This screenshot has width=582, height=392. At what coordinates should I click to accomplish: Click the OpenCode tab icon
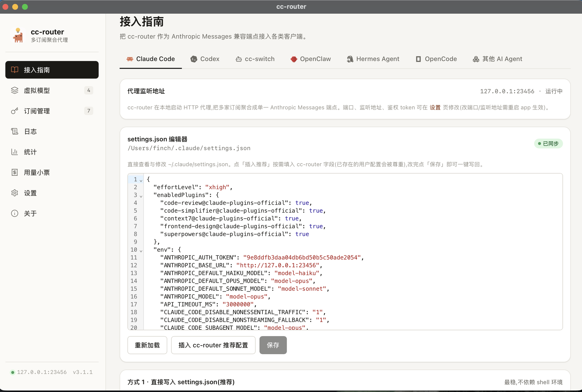(x=418, y=59)
